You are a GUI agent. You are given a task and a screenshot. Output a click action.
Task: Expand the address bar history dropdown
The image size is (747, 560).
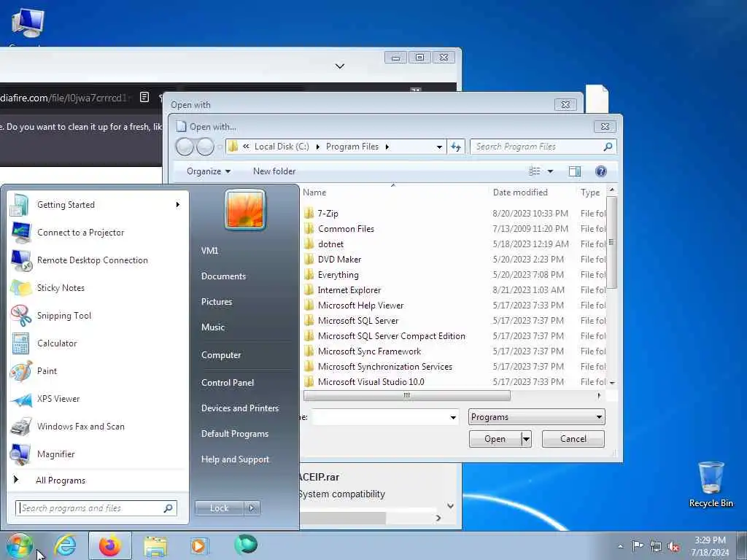click(x=439, y=147)
